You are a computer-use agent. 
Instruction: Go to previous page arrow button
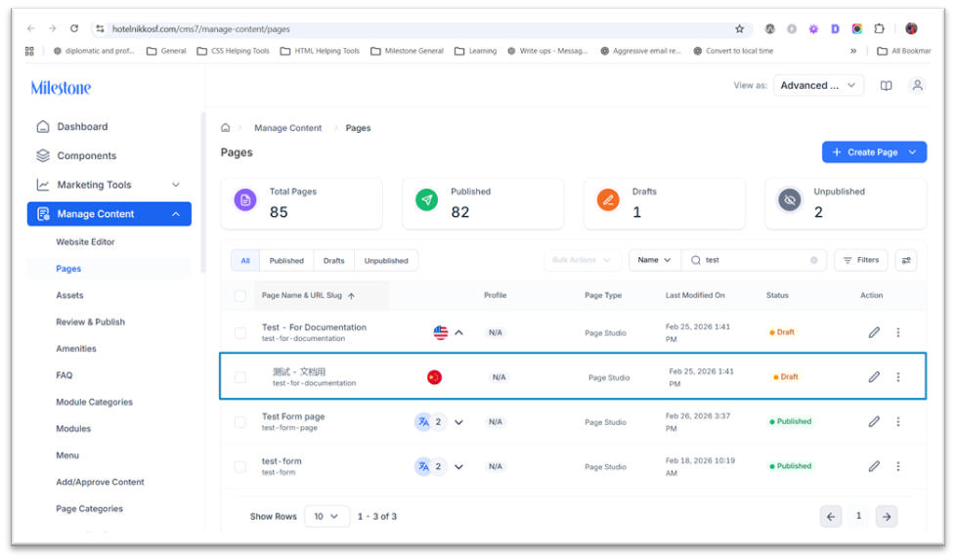pyautogui.click(x=831, y=517)
